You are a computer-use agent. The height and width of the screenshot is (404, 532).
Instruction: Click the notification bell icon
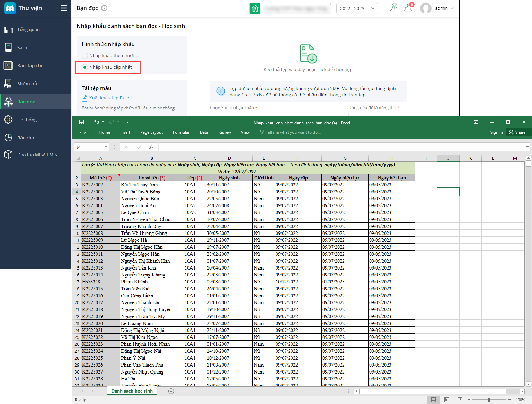pyautogui.click(x=408, y=8)
